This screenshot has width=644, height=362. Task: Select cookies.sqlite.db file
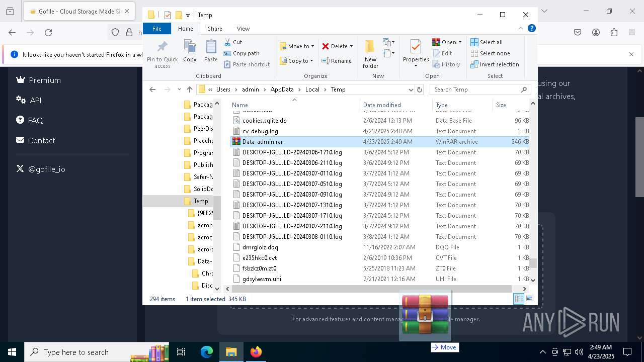click(x=380, y=121)
